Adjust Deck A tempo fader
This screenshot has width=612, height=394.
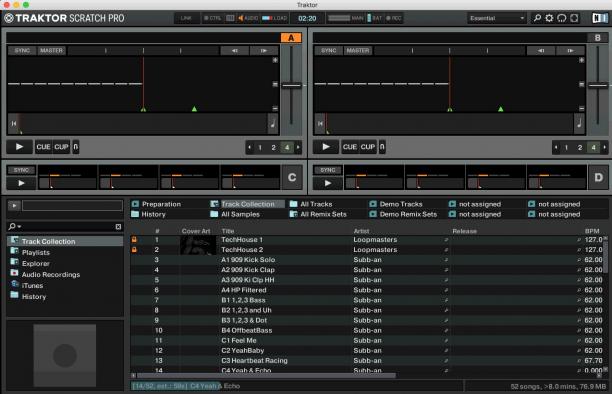click(x=292, y=86)
